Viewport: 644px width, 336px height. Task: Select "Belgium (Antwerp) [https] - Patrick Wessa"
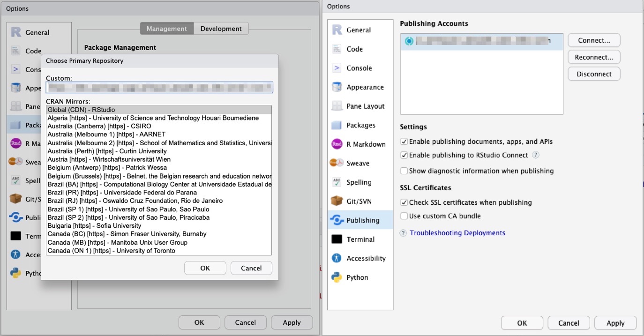[x=159, y=168]
